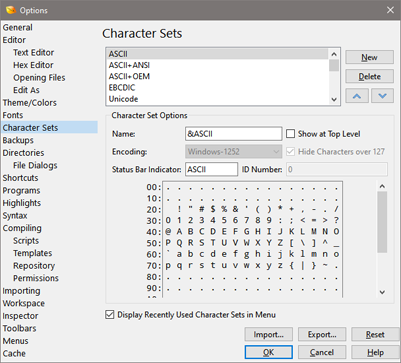
Task: Click character table scroll down arrow
Action: pos(382,292)
